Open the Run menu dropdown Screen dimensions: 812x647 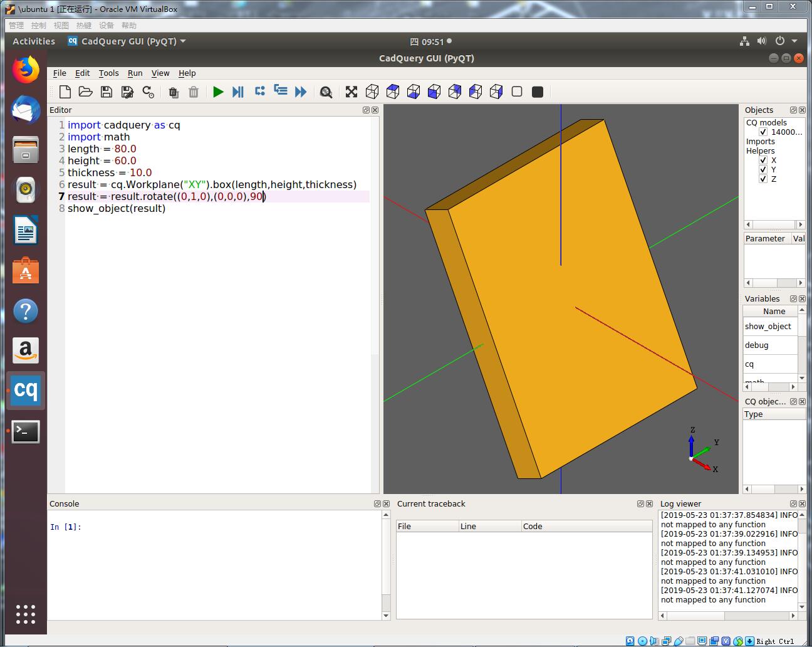point(135,73)
